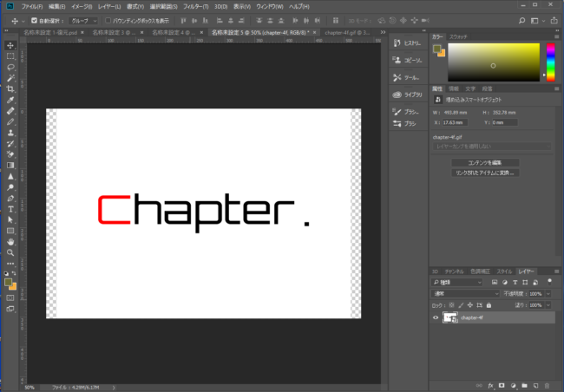
Task: Select the History Brush tool
Action: tap(10, 144)
